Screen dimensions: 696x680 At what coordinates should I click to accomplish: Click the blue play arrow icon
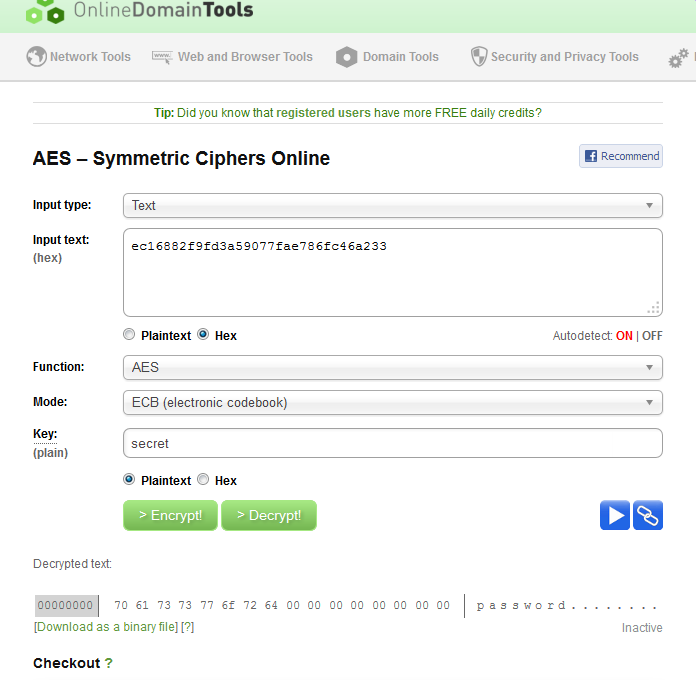tap(615, 515)
